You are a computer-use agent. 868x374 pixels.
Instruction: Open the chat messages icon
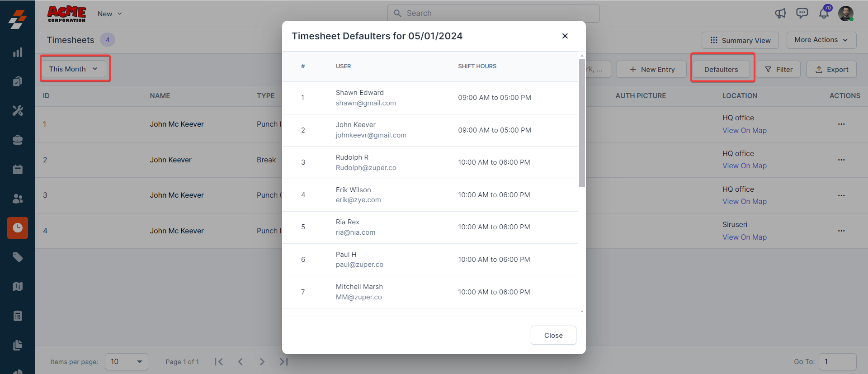[802, 14]
